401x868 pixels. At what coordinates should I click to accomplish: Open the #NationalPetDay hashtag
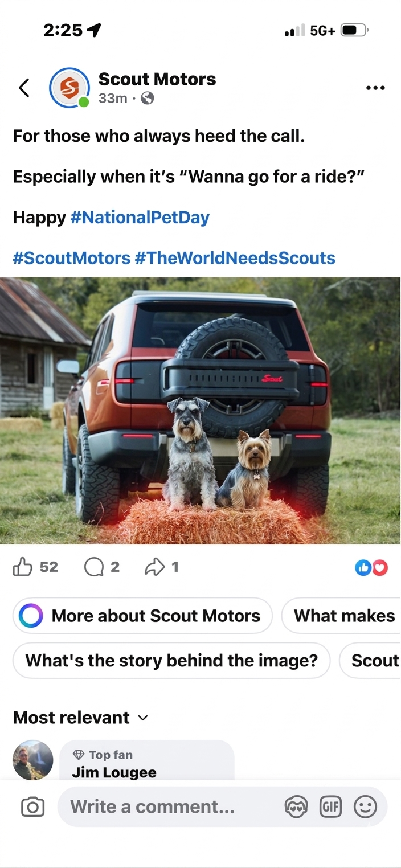pos(140,217)
